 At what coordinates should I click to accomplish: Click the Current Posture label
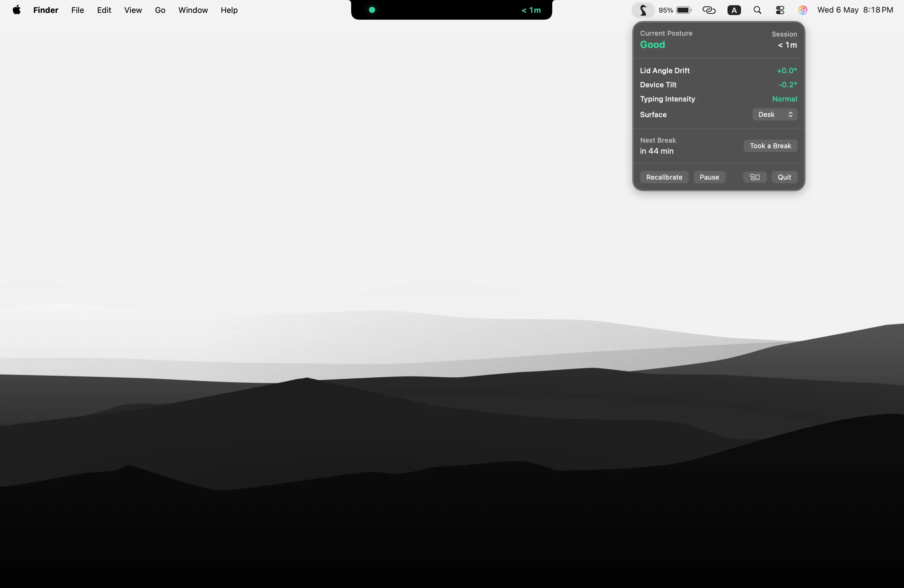pyautogui.click(x=666, y=34)
